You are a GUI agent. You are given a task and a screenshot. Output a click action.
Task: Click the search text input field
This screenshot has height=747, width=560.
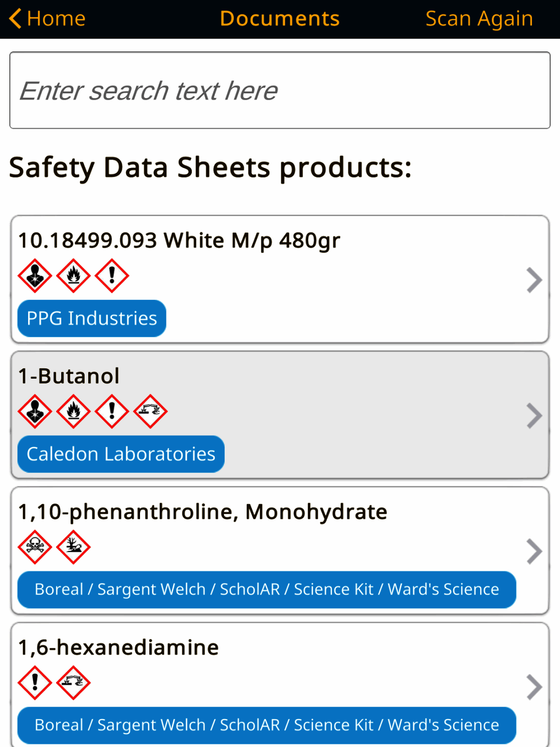pos(280,90)
